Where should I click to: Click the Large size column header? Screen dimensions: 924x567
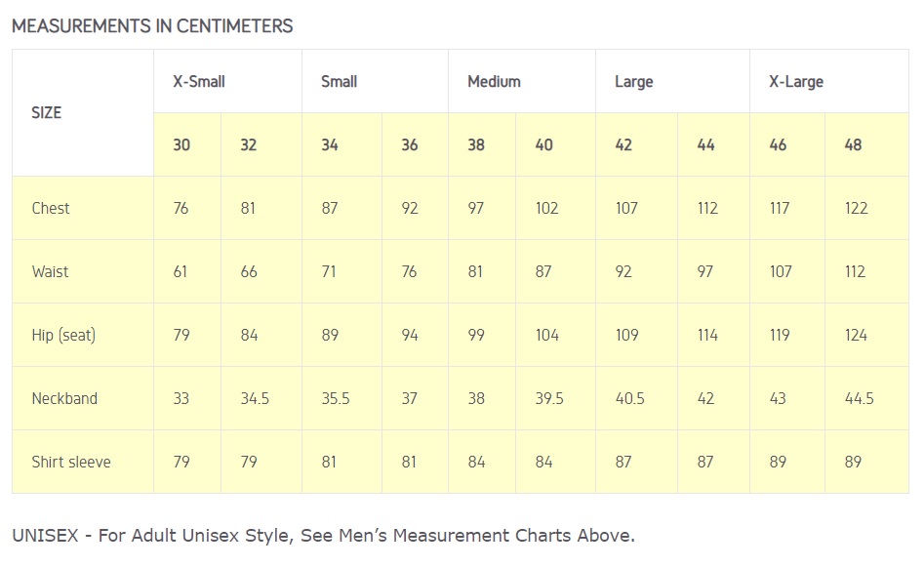tap(633, 82)
